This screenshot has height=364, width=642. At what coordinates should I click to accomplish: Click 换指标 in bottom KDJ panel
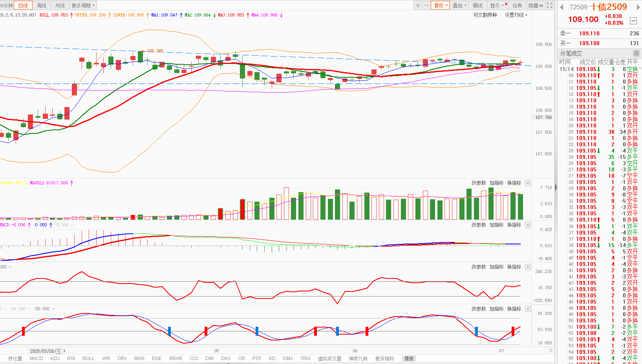click(514, 309)
